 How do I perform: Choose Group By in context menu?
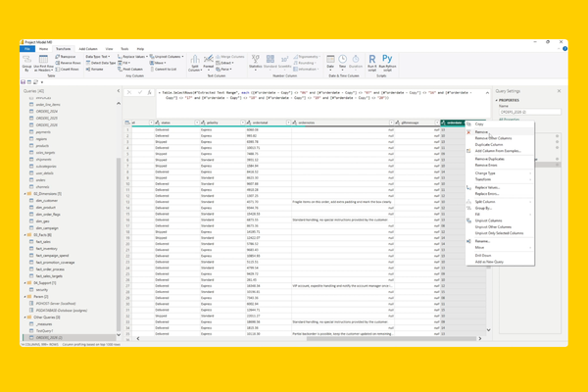pos(500,208)
